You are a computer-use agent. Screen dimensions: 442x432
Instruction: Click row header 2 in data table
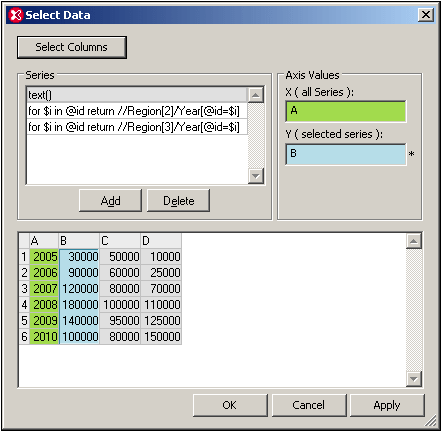coord(24,273)
